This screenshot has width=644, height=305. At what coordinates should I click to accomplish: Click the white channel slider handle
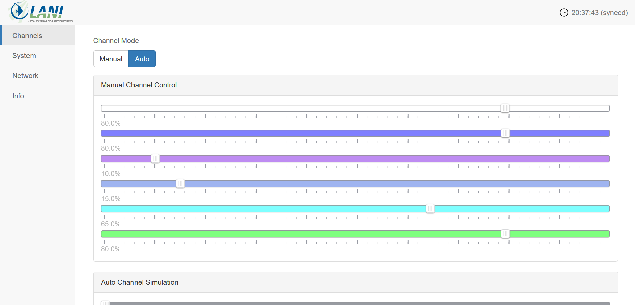point(505,108)
